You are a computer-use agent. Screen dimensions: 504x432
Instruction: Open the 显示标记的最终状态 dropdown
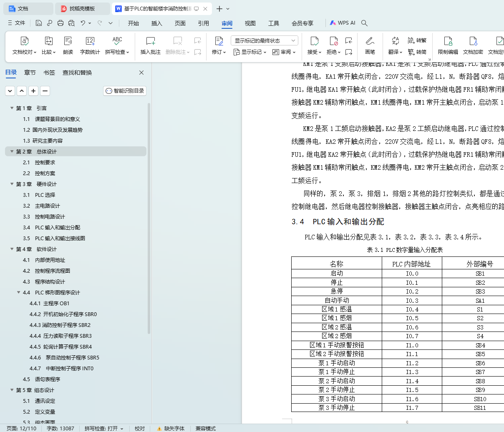tap(265, 40)
